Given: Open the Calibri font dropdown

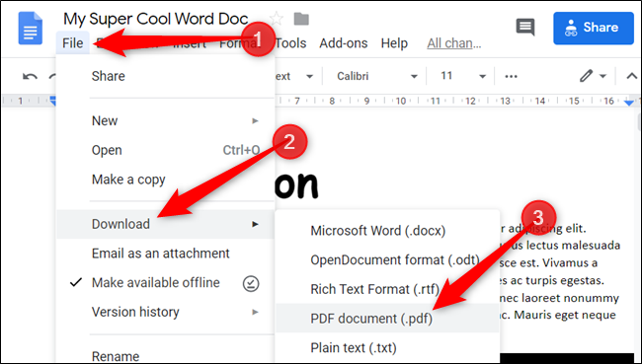Looking at the screenshot, I should click(x=376, y=77).
